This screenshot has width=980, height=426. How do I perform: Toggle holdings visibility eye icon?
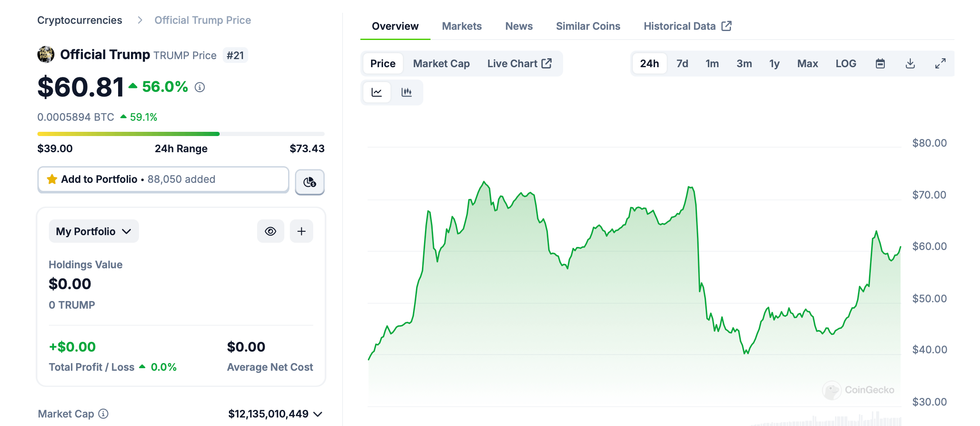(x=271, y=231)
